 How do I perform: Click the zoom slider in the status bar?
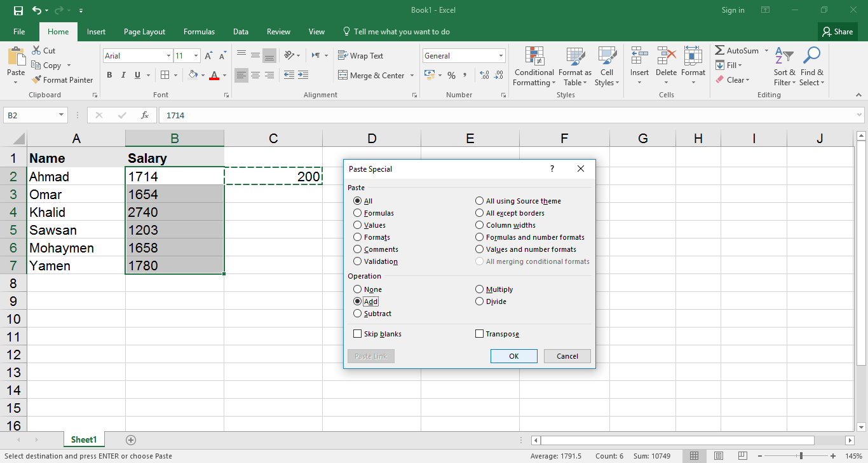click(x=801, y=456)
